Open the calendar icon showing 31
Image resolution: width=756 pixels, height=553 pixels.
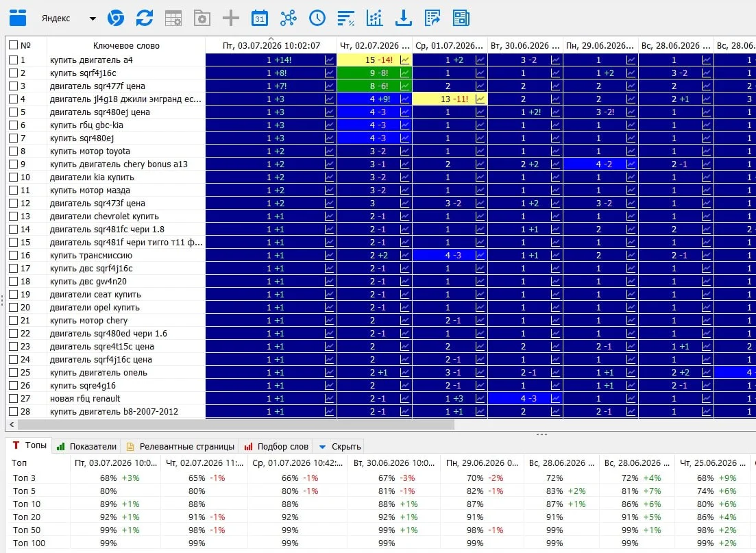260,19
